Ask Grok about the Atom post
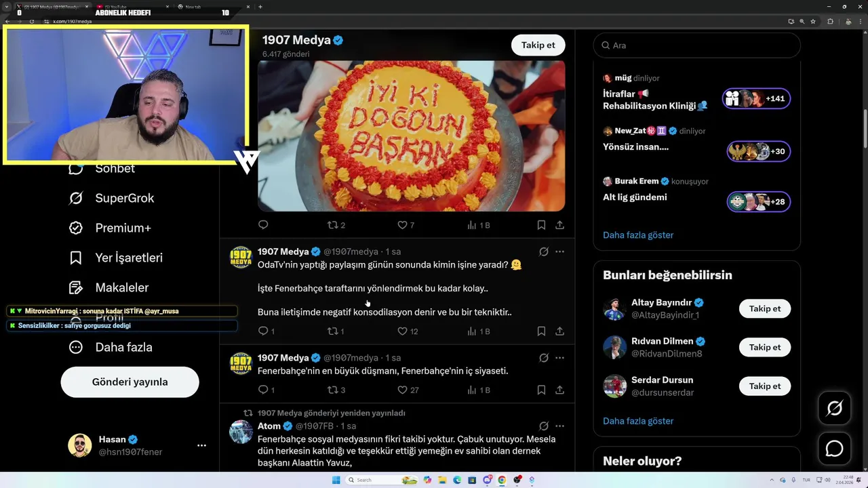This screenshot has height=488, width=868. coord(543,426)
